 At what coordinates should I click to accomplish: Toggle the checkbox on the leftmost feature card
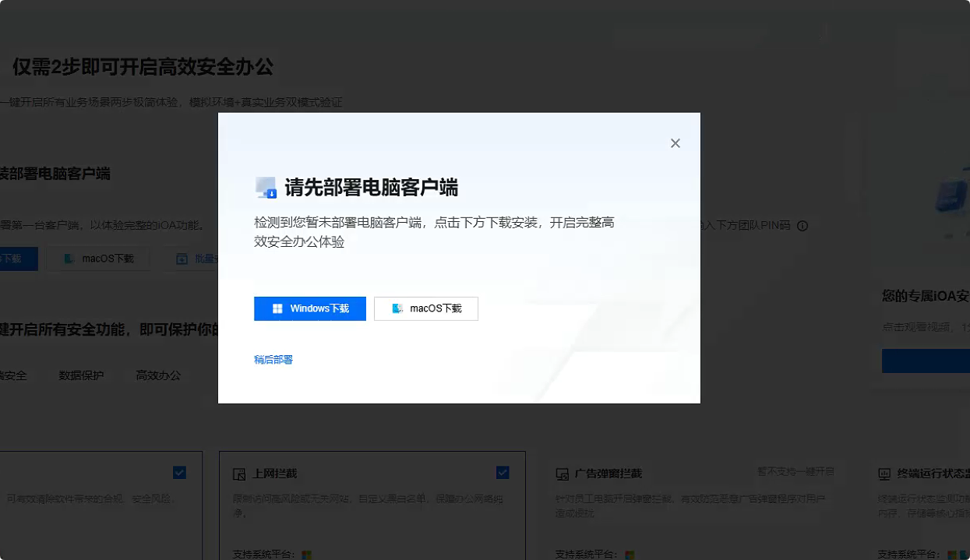(180, 473)
